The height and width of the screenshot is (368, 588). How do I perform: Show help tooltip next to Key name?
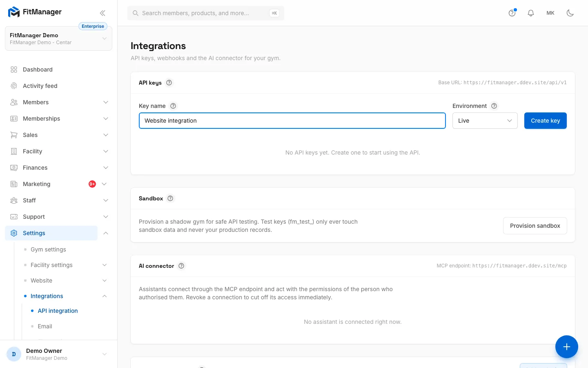173,106
